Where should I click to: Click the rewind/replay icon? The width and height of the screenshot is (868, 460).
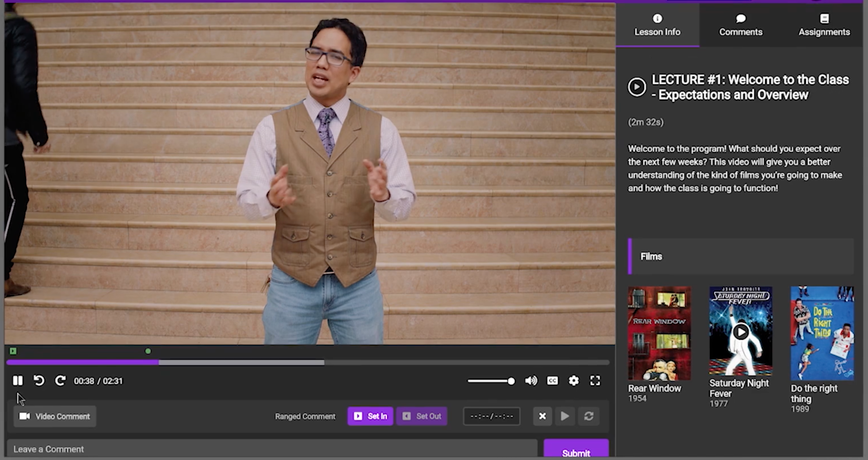(39, 380)
